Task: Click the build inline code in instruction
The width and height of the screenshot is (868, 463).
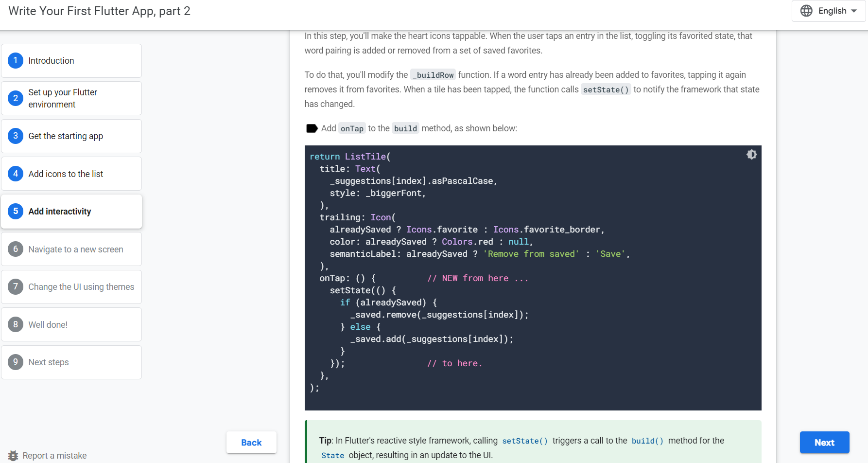Action: 405,128
